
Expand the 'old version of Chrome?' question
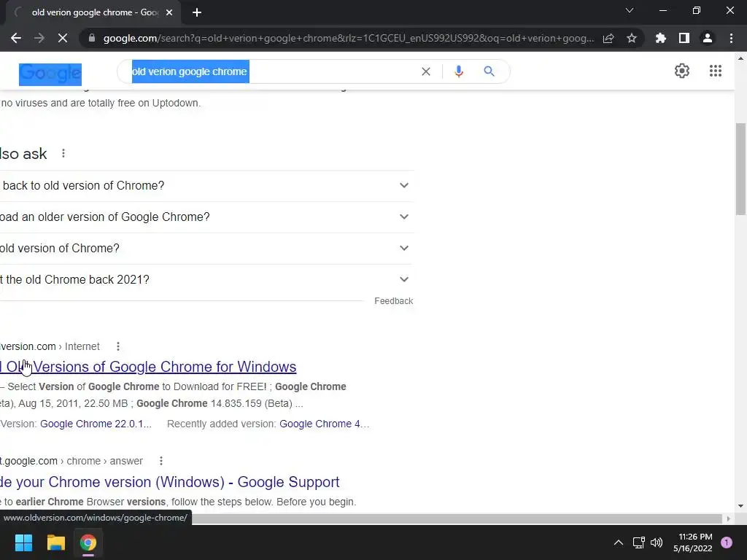point(206,249)
